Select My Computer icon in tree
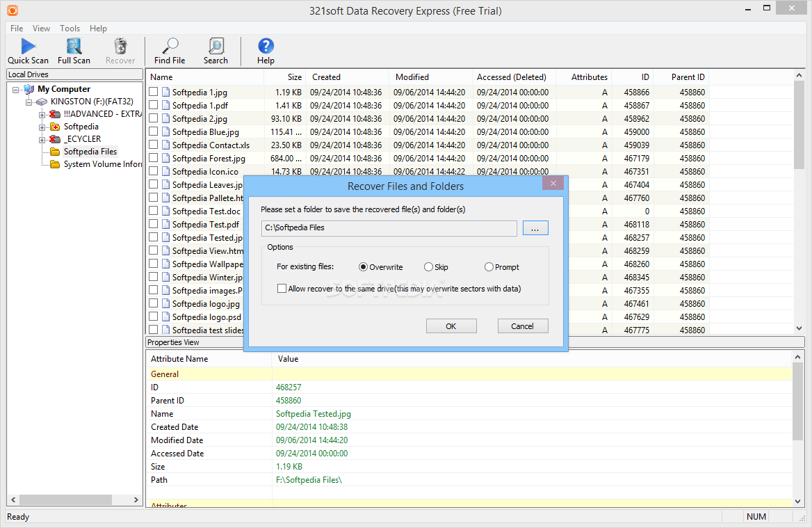Viewport: 812px width, 528px height. point(29,89)
